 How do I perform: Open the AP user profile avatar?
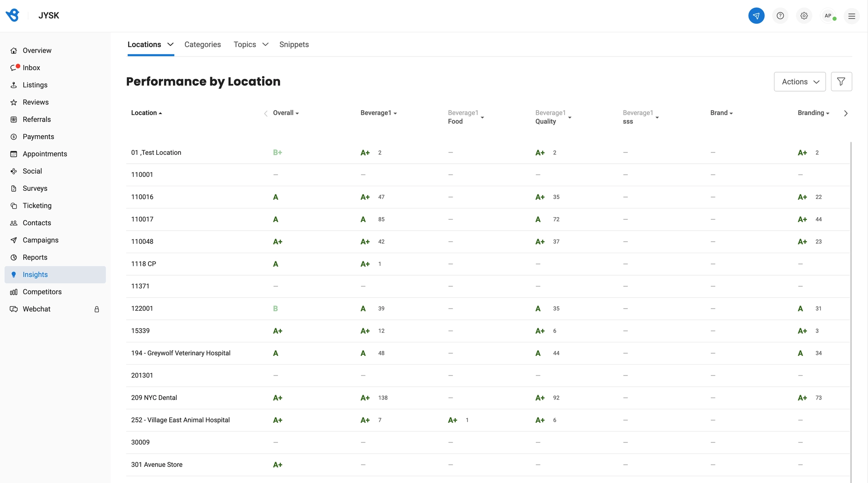[828, 16]
